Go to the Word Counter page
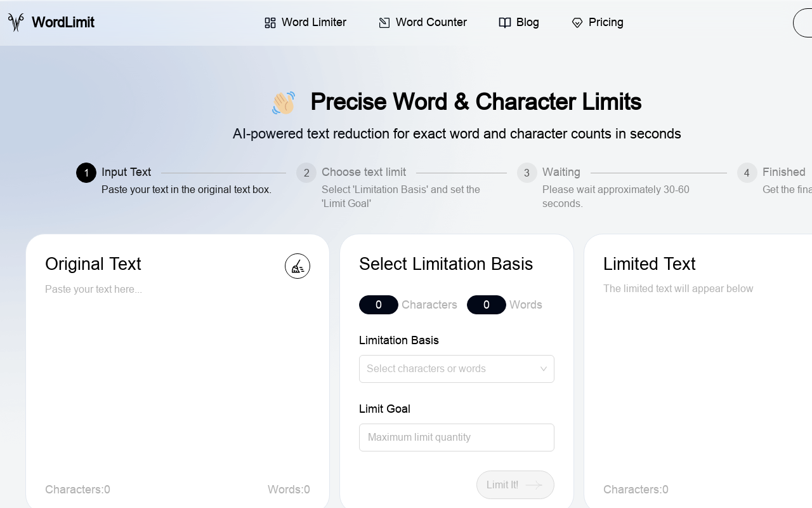The width and height of the screenshot is (812, 508). coord(431,22)
